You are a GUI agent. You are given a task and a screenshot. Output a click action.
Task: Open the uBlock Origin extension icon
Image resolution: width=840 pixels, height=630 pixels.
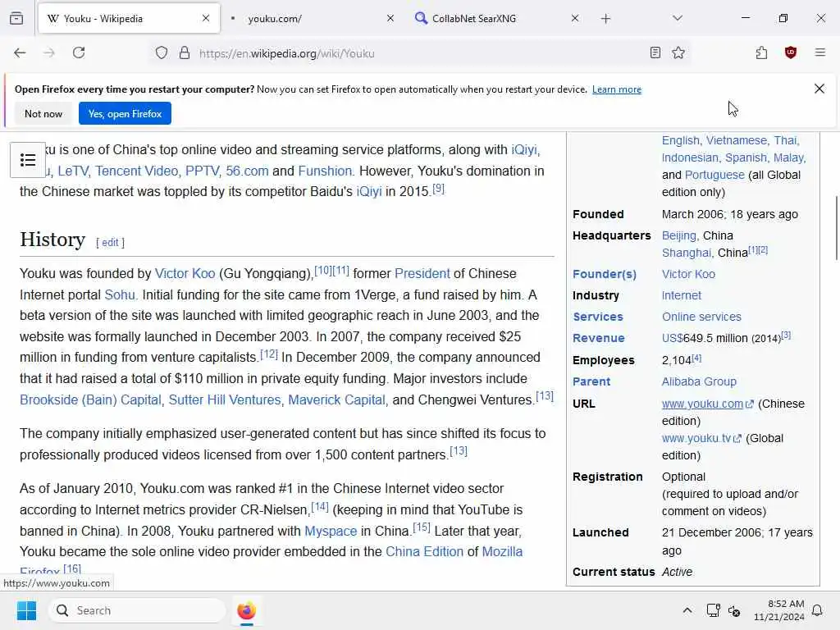tap(791, 52)
